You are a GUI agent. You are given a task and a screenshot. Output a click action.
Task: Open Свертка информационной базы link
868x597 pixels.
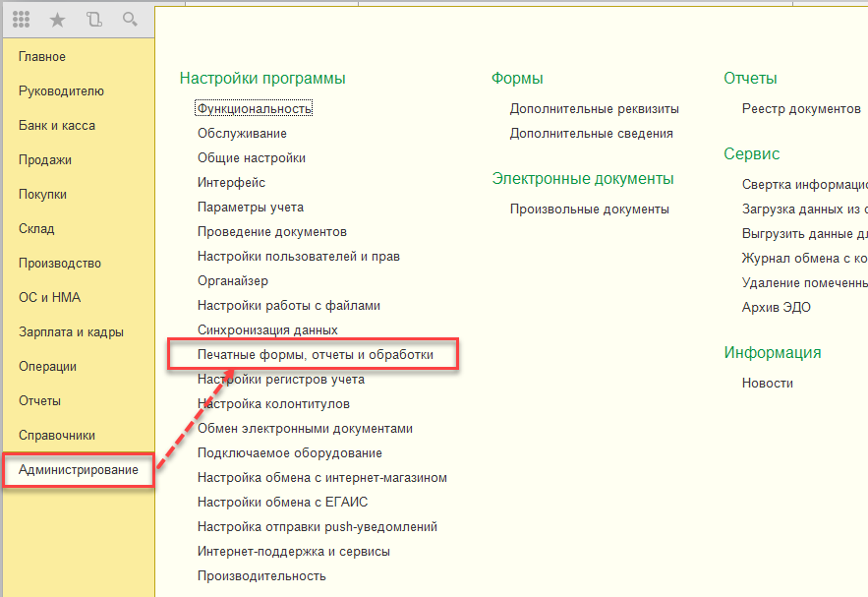point(805,185)
